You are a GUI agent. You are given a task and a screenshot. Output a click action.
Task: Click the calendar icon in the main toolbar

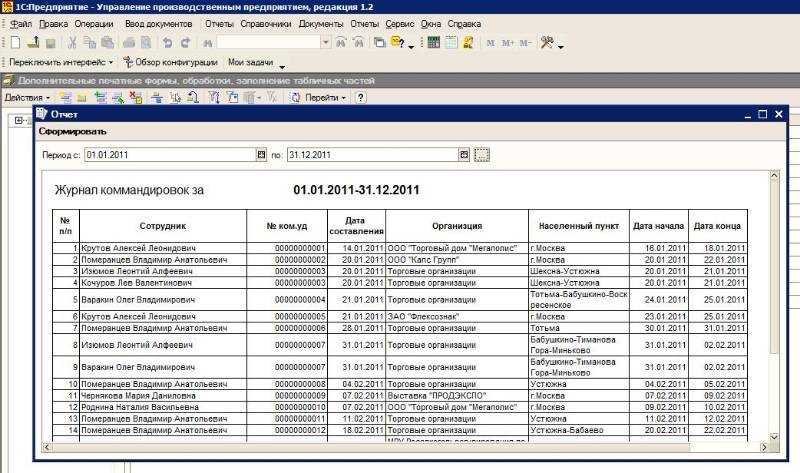tap(451, 43)
